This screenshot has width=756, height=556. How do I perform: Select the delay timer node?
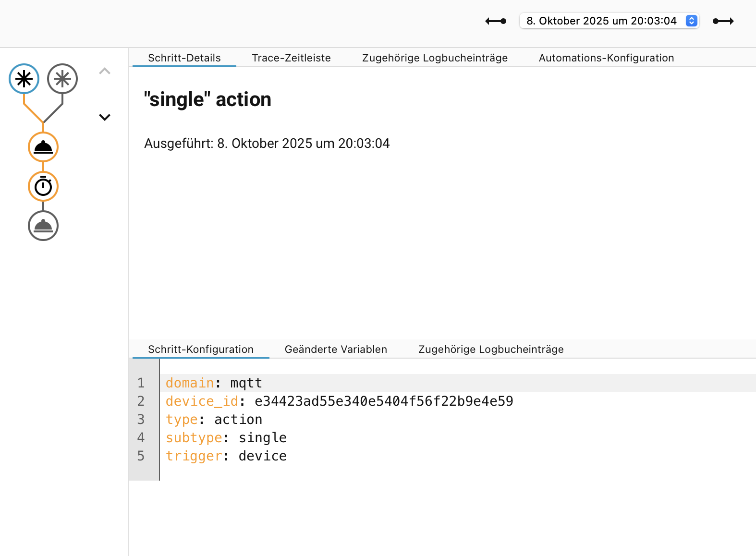point(43,186)
